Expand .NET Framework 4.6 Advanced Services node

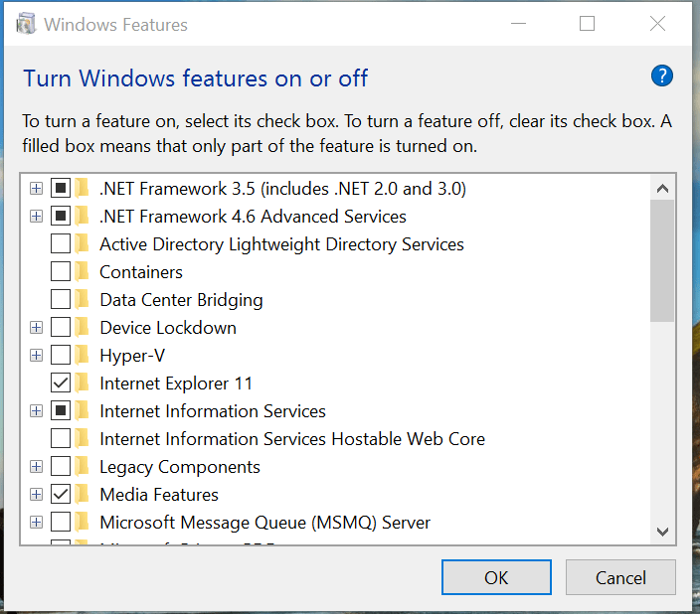click(36, 217)
